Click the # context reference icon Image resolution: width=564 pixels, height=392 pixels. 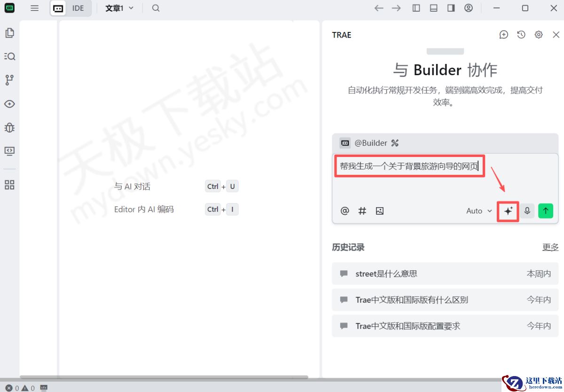click(x=362, y=211)
